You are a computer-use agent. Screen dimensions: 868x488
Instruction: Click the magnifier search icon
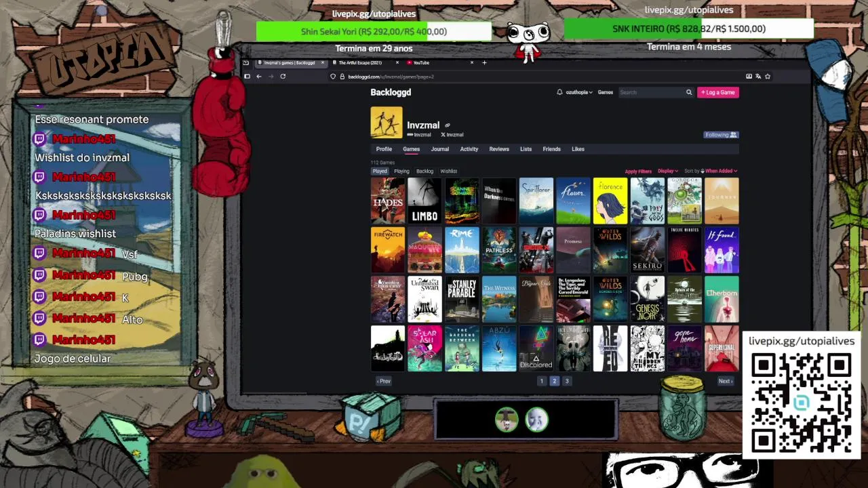688,92
